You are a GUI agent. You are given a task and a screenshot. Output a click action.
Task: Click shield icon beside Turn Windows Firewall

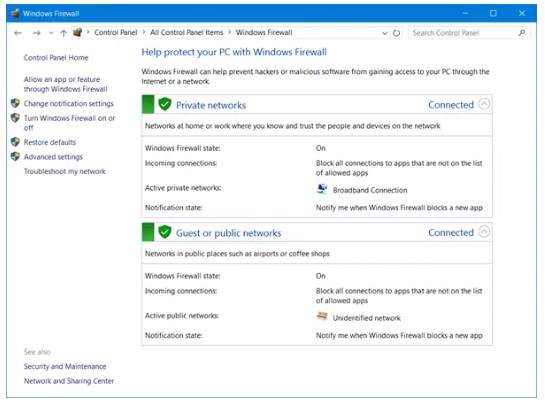click(x=15, y=118)
